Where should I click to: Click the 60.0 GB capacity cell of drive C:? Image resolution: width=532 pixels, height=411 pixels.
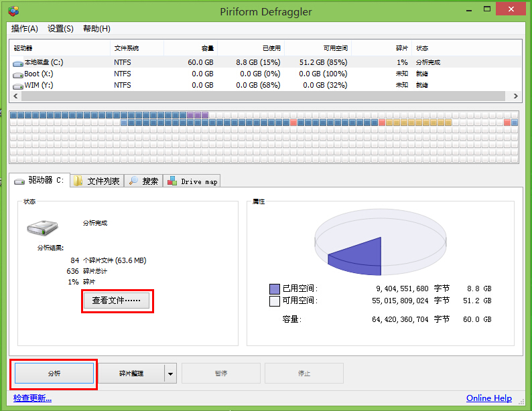[x=200, y=62]
